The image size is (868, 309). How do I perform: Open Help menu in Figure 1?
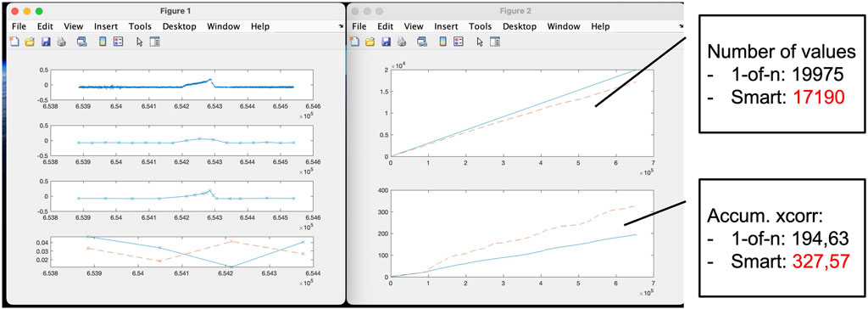(x=260, y=26)
